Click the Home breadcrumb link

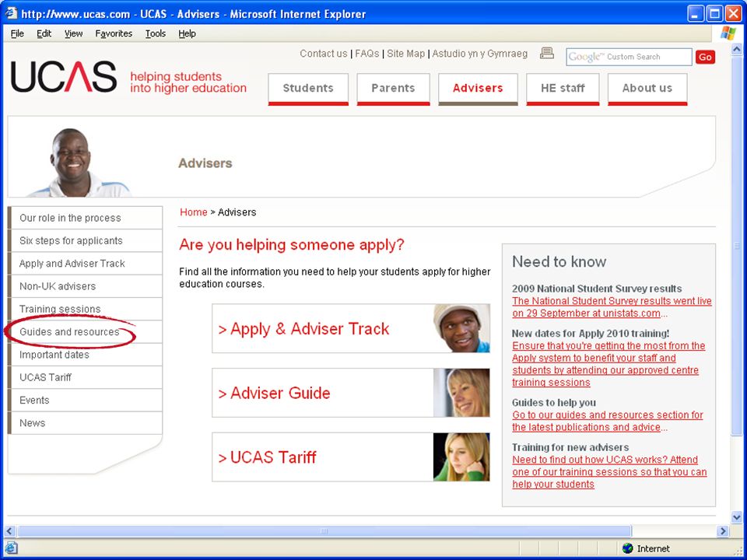[194, 212]
